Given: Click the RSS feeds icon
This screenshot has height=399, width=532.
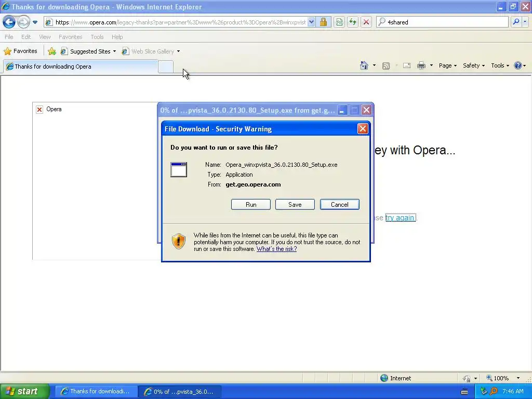Looking at the screenshot, I should point(386,66).
